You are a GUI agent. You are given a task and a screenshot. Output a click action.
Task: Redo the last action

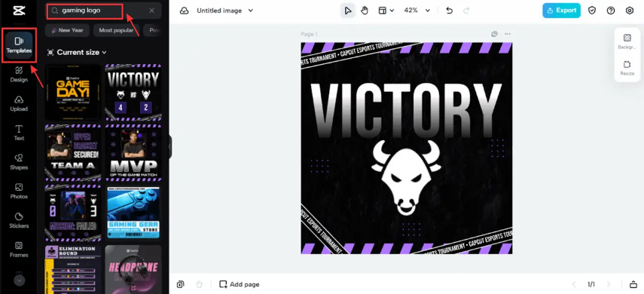(x=466, y=11)
